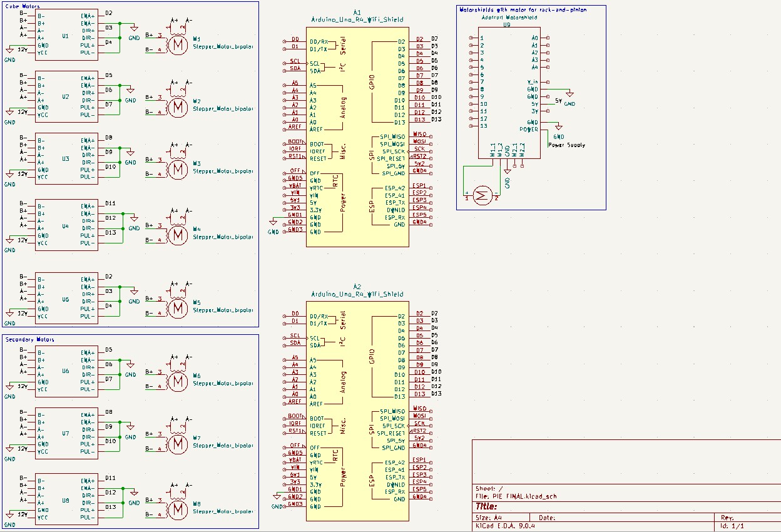Select the D13 net label on A1
The image size is (781, 532).
click(x=420, y=120)
